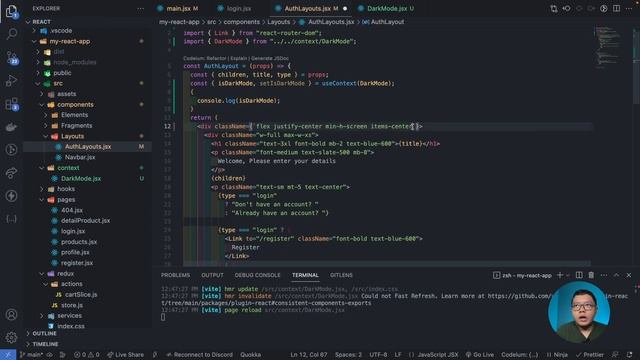Click Go Live in status bar
Image resolution: width=640 pixels, height=360 pixels.
(480, 355)
